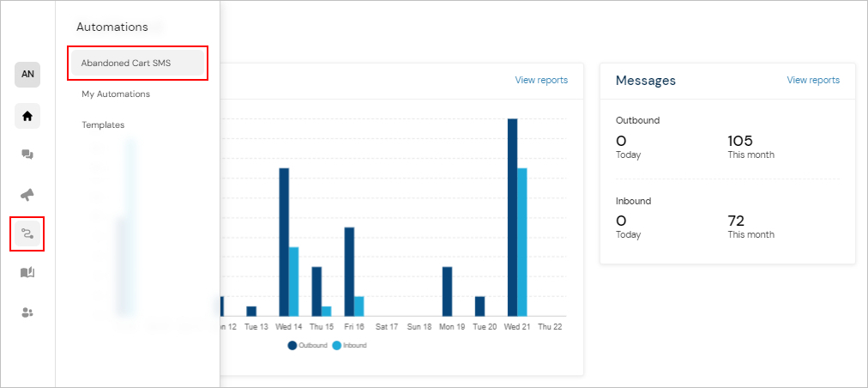Toggle the Inbound legend swatch
This screenshot has height=388, width=868.
click(x=337, y=345)
